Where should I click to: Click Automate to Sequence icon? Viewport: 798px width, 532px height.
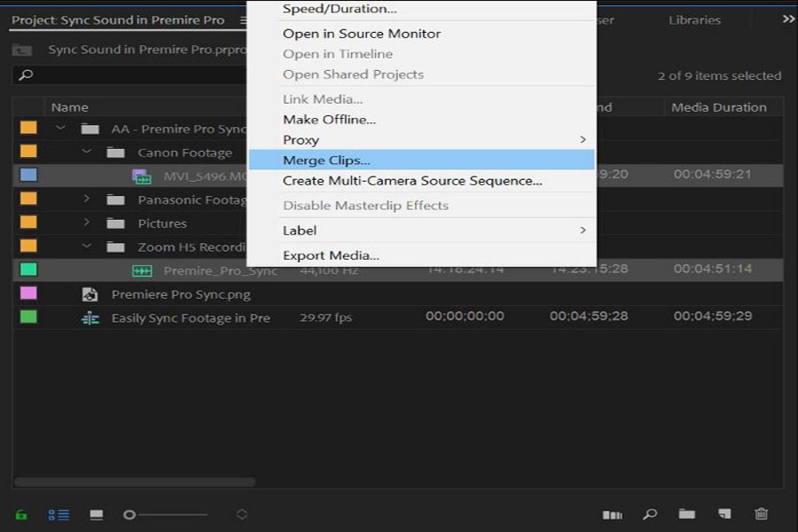tap(612, 514)
